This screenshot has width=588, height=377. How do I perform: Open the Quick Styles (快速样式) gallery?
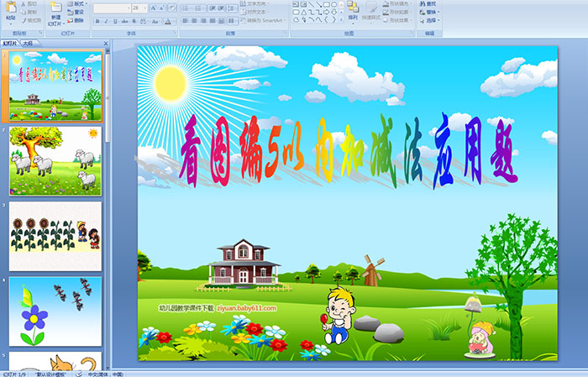coord(371,13)
